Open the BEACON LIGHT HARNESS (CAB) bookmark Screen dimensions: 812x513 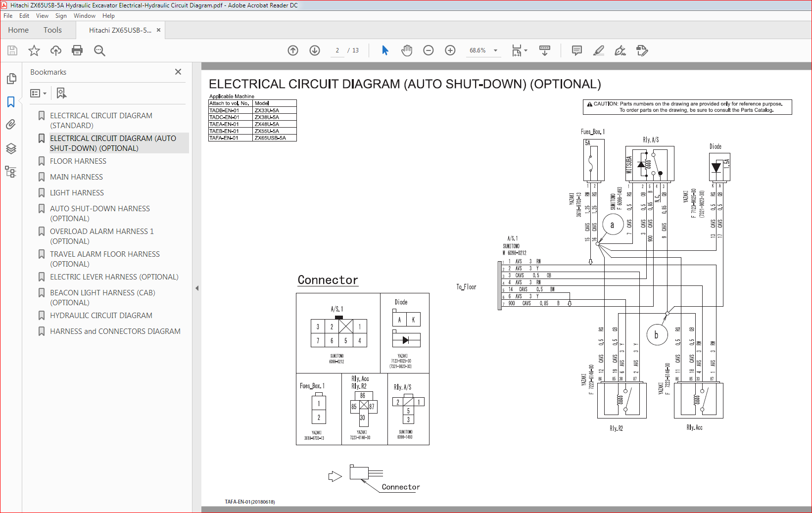[x=102, y=298]
